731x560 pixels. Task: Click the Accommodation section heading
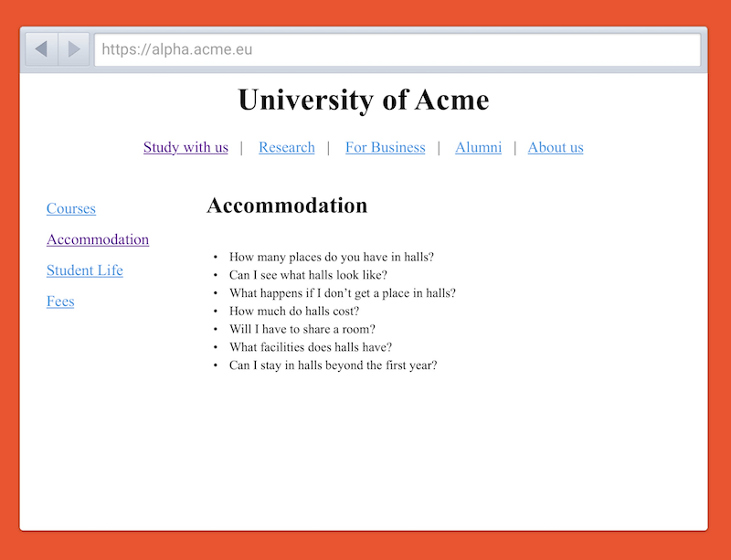point(287,206)
